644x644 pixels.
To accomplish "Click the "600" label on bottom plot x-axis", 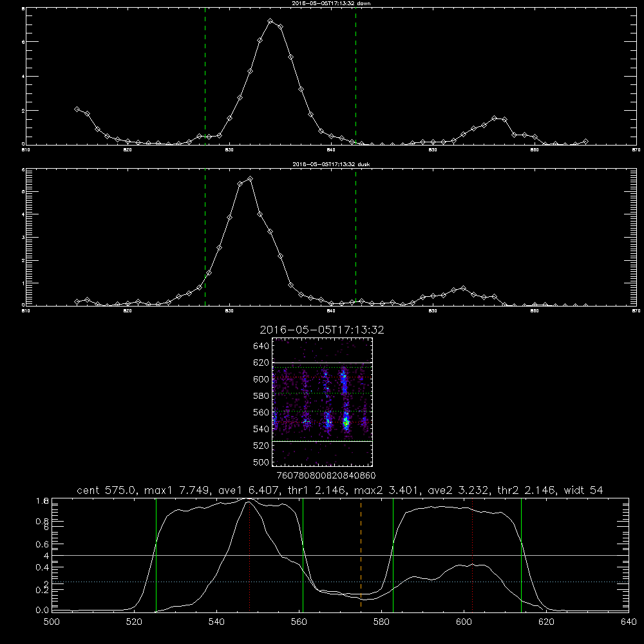I will tap(464, 622).
